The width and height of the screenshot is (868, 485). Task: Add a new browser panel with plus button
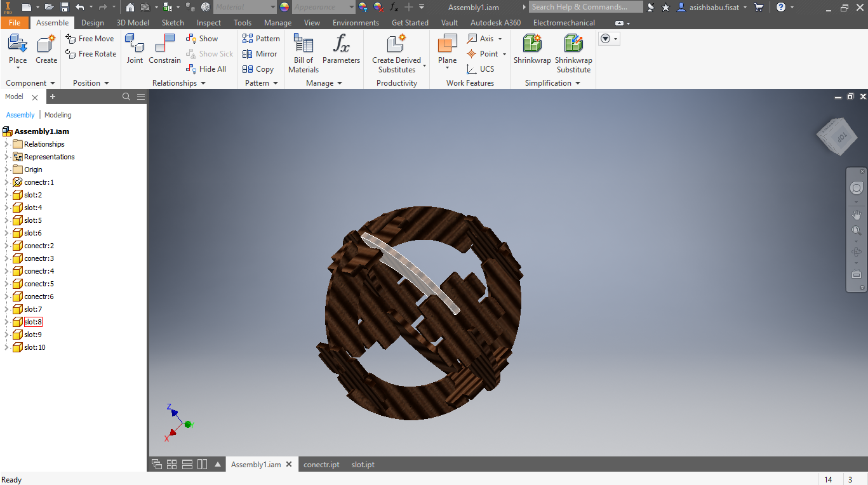[53, 96]
